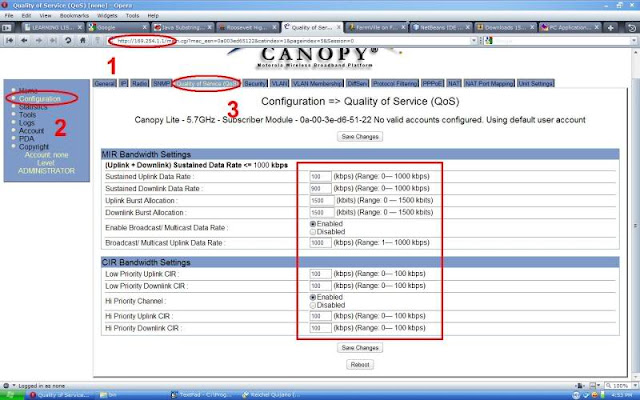Click the Low Priority Uplink CIR field

[x=320, y=273]
